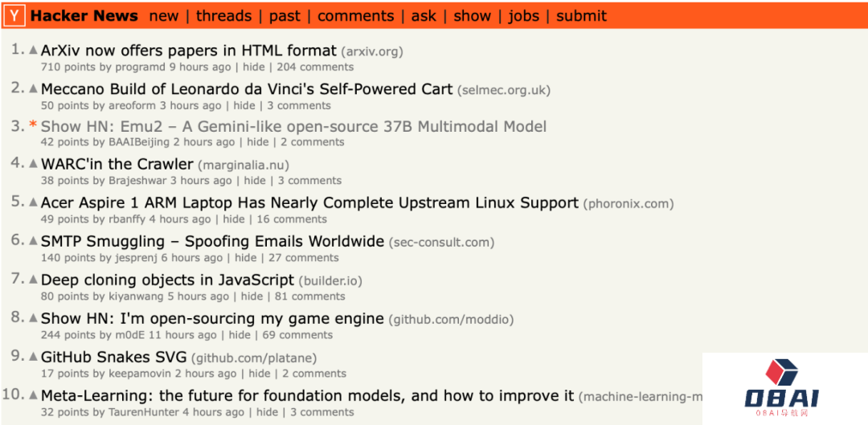Upvote the GitHub Snakes SVG story
Screen dimensions: 868x425
point(34,357)
